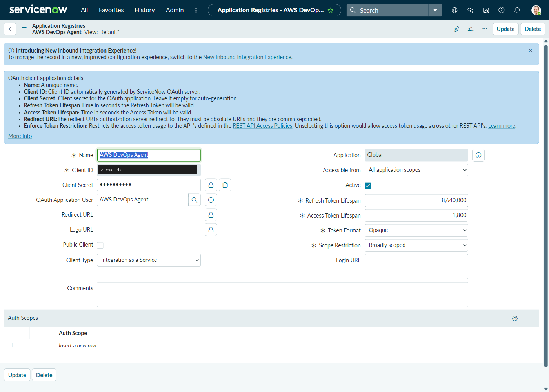549x392 pixels.
Task: Dismiss the Inbound Integration banner
Action: 531,51
